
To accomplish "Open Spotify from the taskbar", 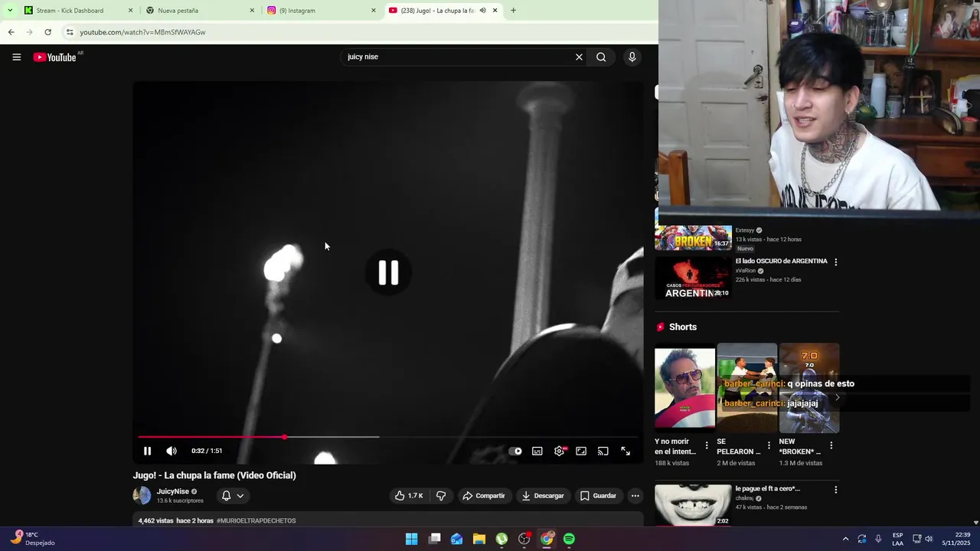I will [x=569, y=539].
